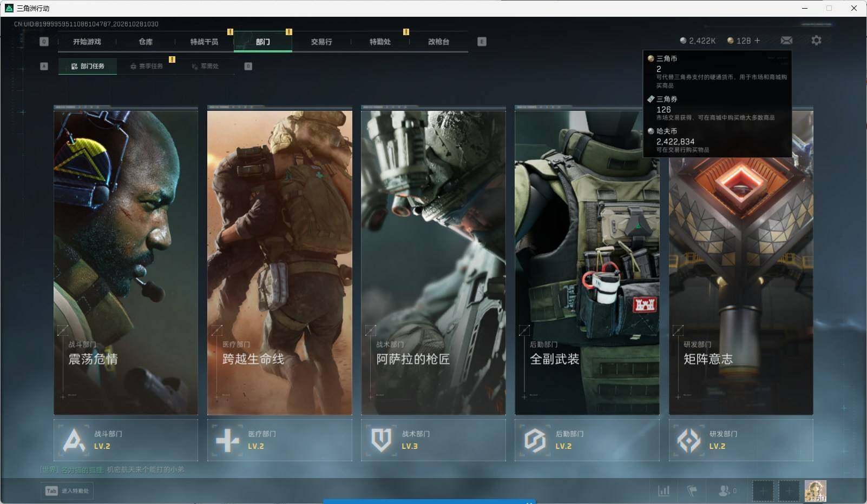The height and width of the screenshot is (504, 867).
Task: Click the 2,422K 哈夫币 balance
Action: [x=698, y=41]
